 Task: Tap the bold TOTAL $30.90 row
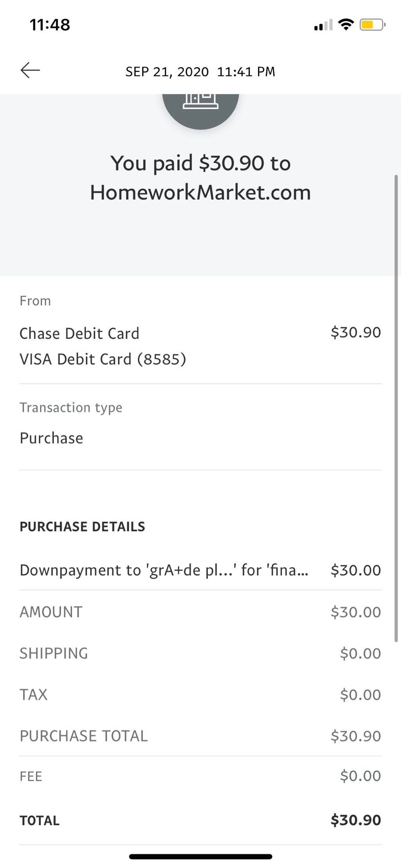click(200, 820)
